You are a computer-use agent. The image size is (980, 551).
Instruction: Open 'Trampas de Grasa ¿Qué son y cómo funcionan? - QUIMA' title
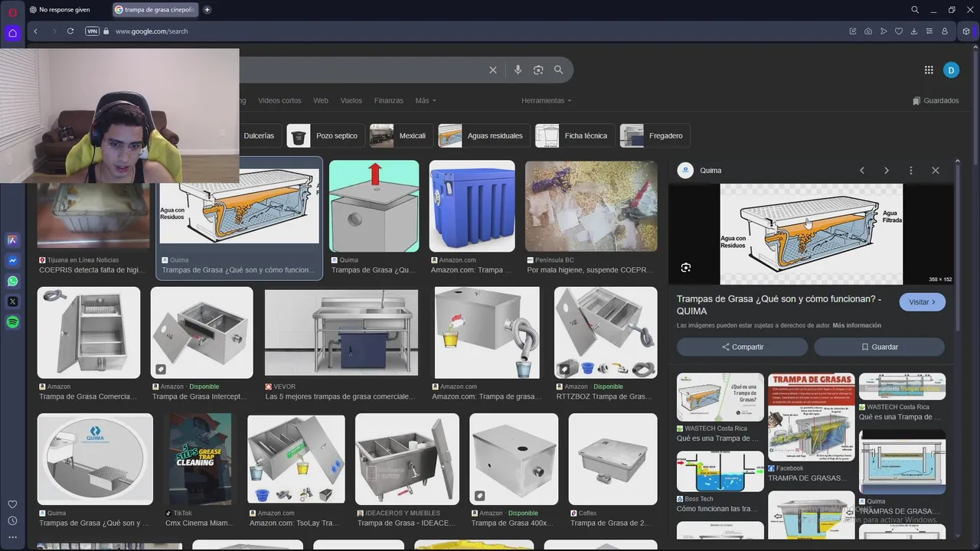pyautogui.click(x=779, y=305)
